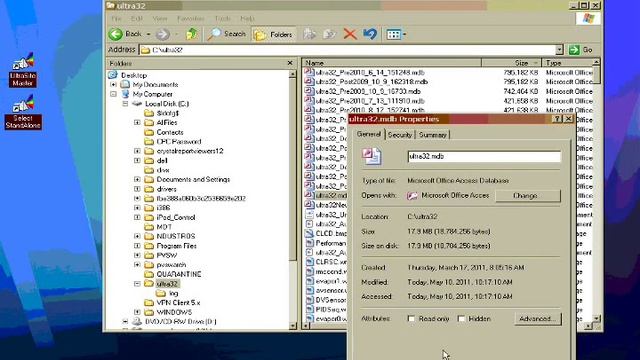Collapse Local Disk (C:) tree node
Screen dimensions: 640x360
click(125, 104)
